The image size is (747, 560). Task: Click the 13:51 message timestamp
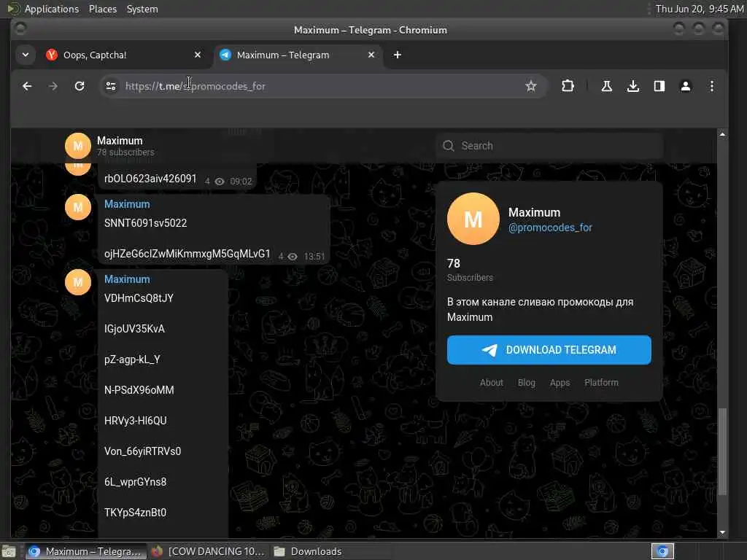pyautogui.click(x=314, y=257)
